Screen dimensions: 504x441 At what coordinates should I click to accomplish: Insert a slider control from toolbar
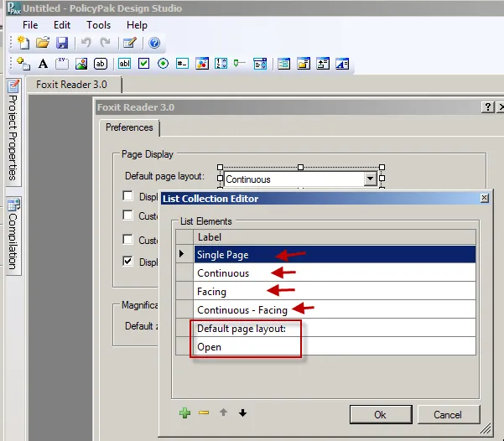(x=240, y=64)
